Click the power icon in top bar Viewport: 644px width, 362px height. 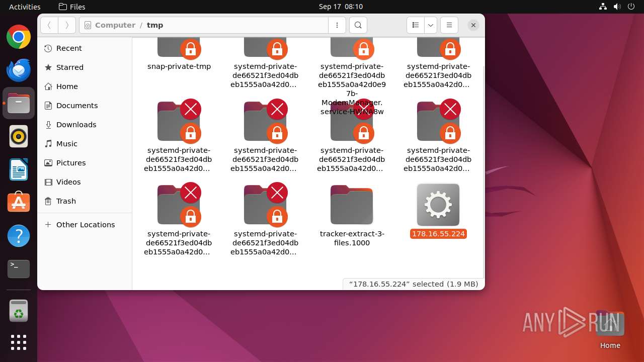[630, 7]
